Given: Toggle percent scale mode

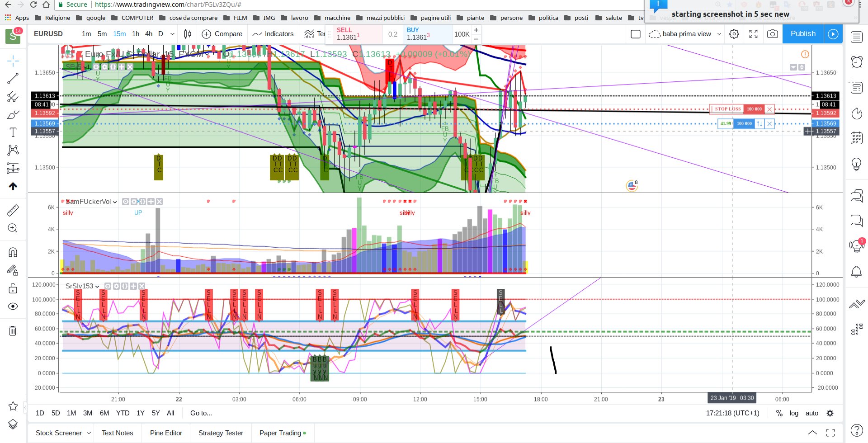Looking at the screenshot, I should coord(779,413).
